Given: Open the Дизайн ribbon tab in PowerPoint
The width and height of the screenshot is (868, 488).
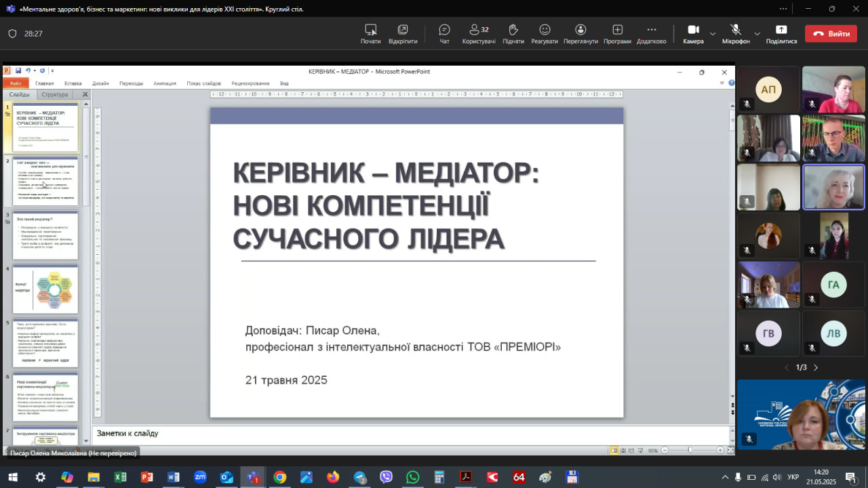Looking at the screenshot, I should [x=100, y=83].
